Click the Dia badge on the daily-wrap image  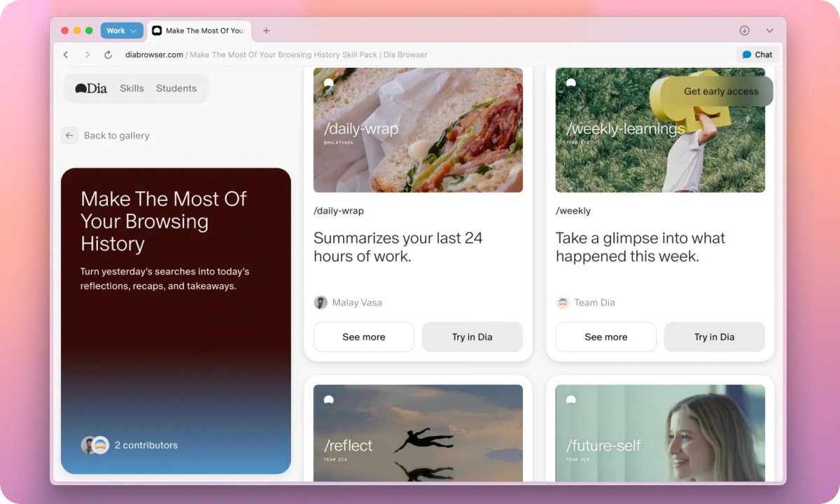click(x=328, y=83)
